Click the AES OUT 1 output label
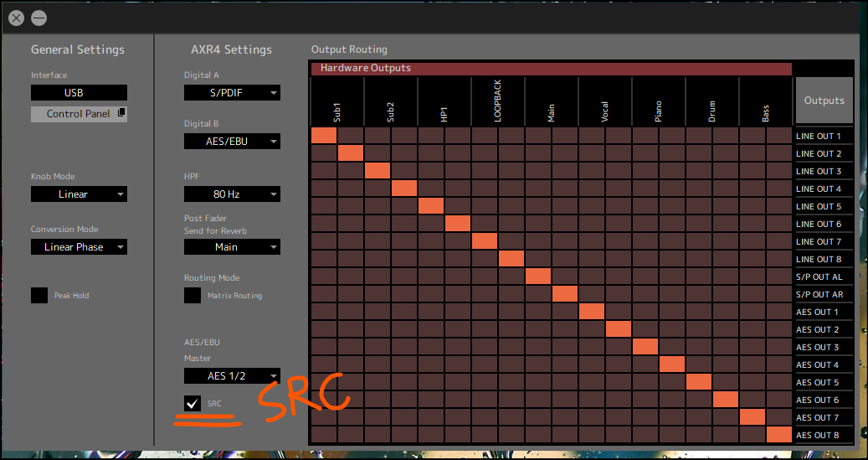This screenshot has width=868, height=460. point(817,312)
